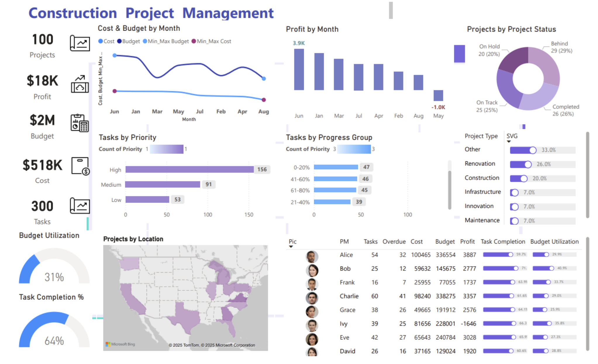Click the Tasks chart icon beside 300

pos(80,206)
